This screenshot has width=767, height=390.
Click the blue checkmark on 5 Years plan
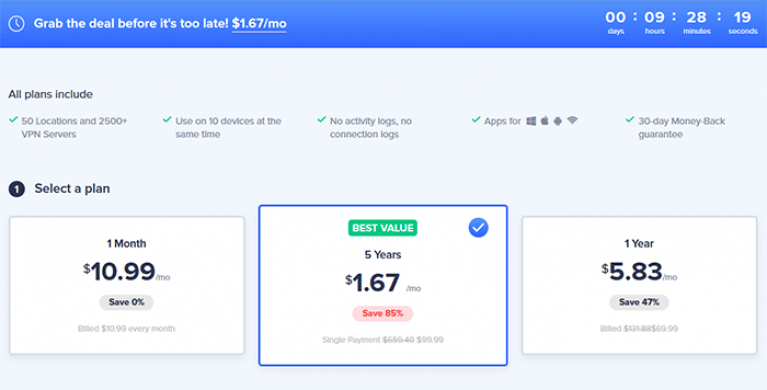[478, 228]
